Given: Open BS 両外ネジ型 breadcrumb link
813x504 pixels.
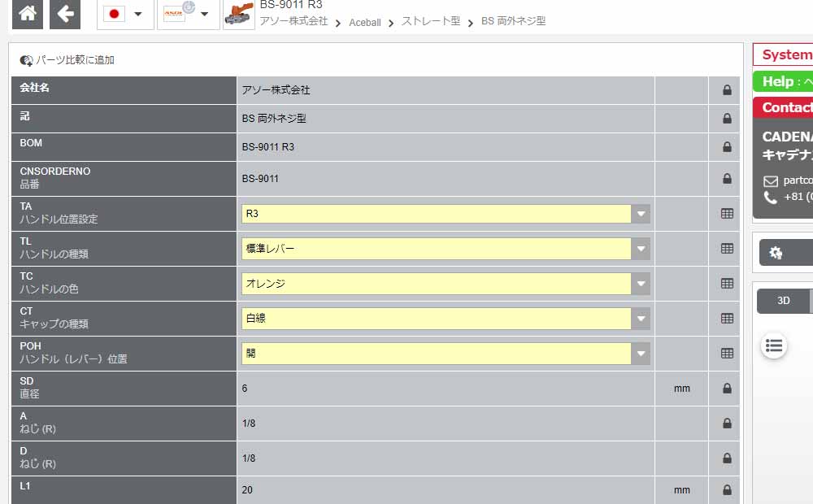Looking at the screenshot, I should (513, 21).
